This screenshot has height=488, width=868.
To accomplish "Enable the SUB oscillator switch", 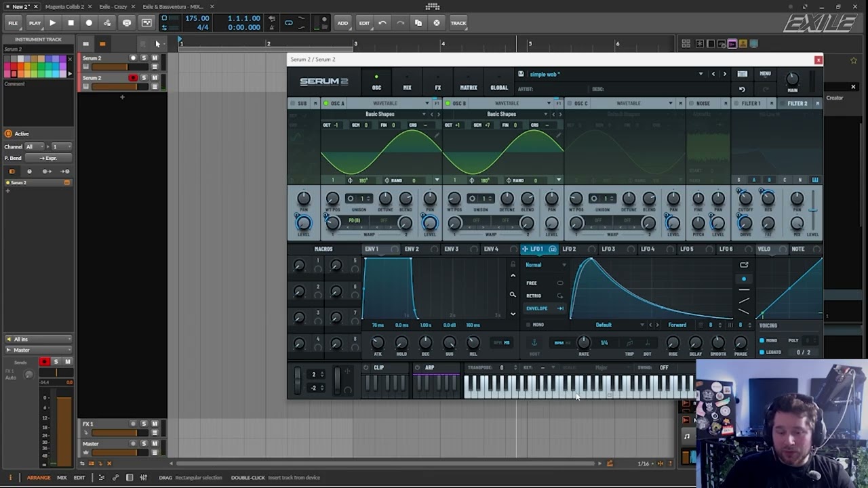I will click(293, 104).
